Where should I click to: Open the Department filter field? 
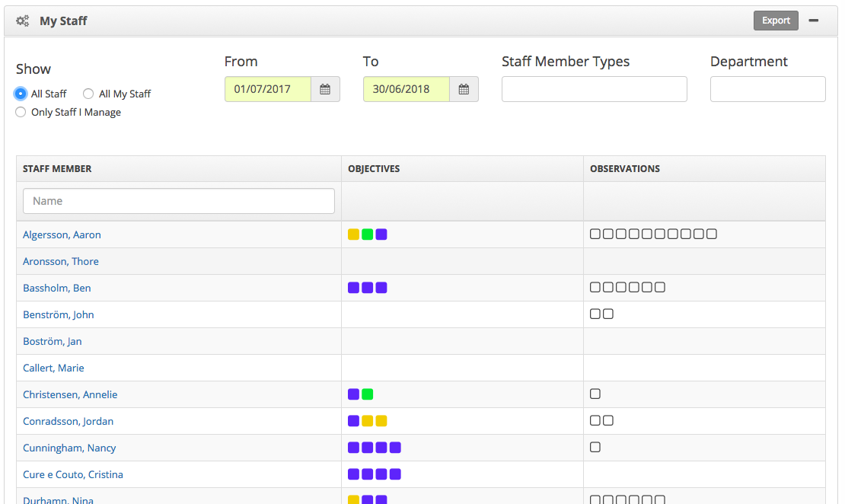tap(767, 89)
